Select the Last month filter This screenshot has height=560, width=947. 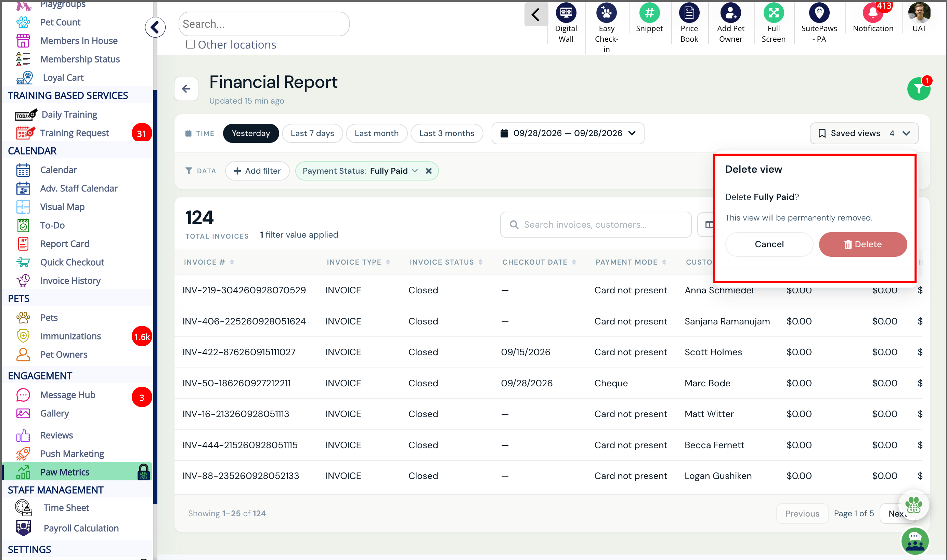[376, 133]
